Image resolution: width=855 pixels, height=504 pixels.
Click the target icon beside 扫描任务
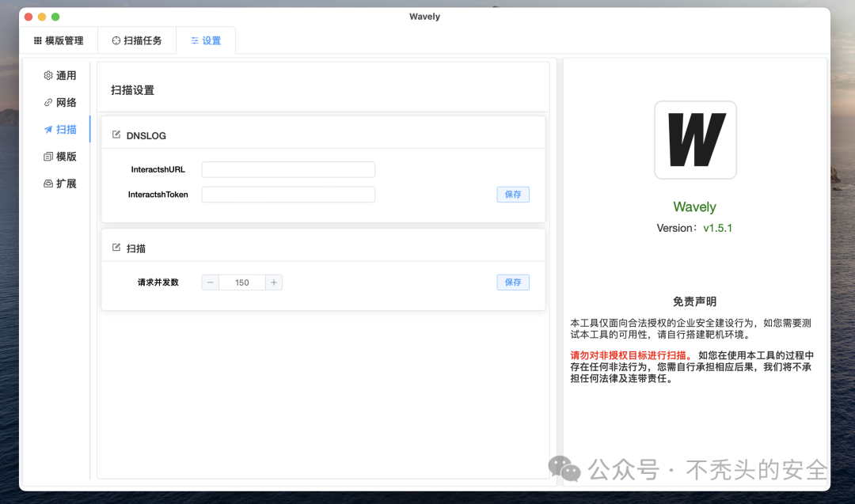[116, 40]
